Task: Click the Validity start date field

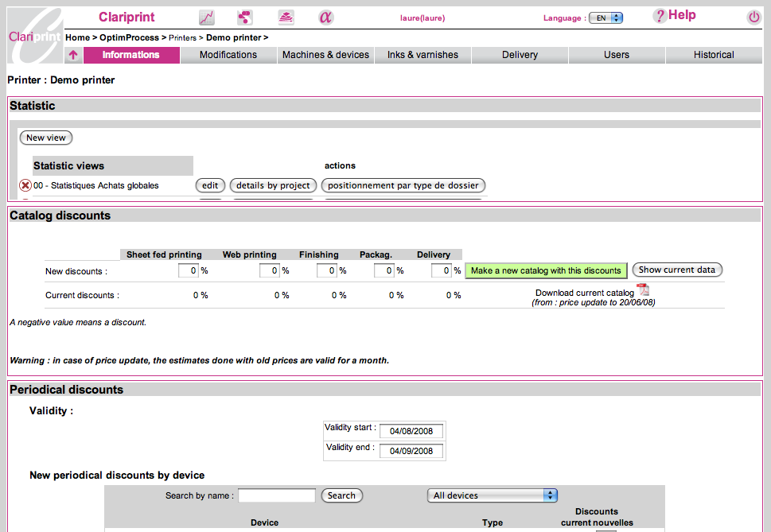Action: tap(411, 431)
